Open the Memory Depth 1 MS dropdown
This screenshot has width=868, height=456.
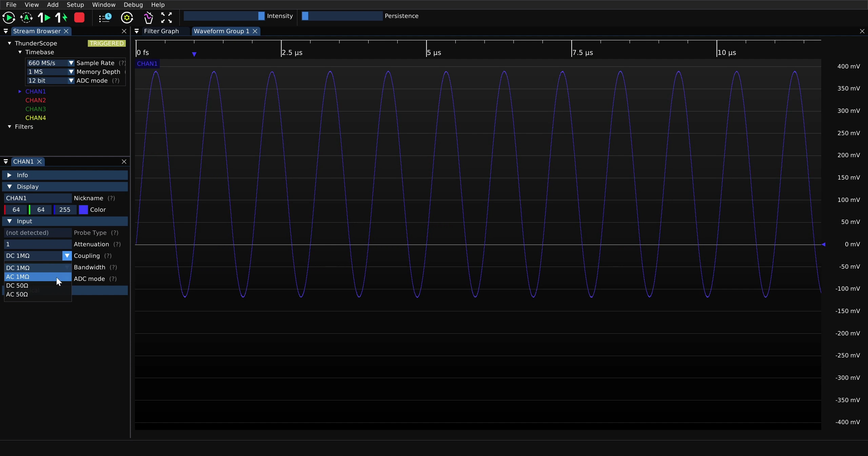coord(51,72)
